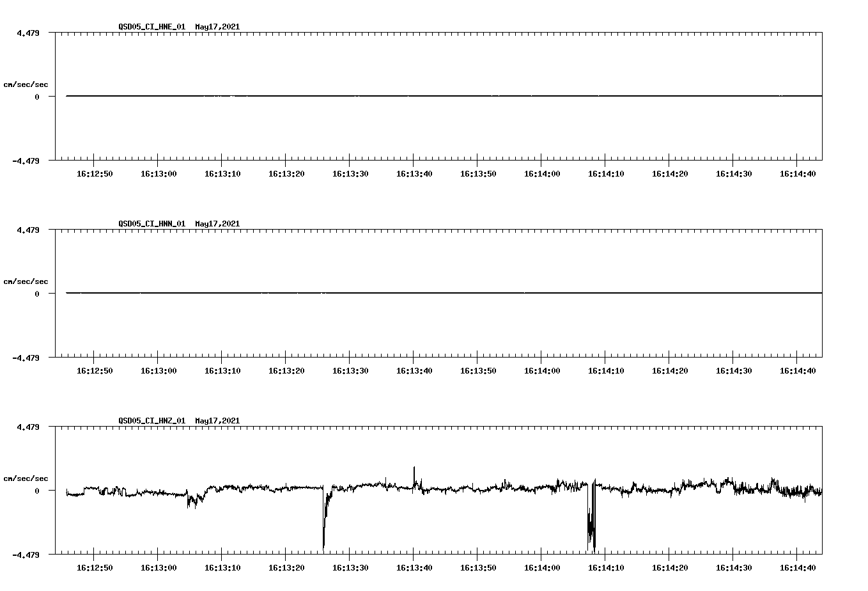The height and width of the screenshot is (591, 868).
Task: Click the -4.479 lower limit of the HNE plot
Action: coord(26,160)
